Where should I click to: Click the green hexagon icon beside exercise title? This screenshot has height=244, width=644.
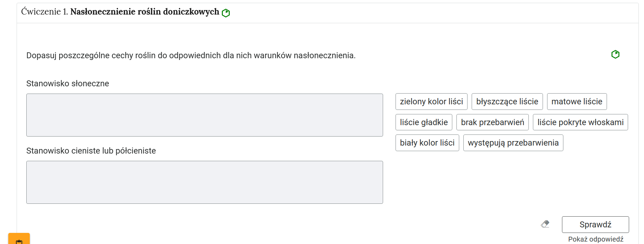point(226,13)
